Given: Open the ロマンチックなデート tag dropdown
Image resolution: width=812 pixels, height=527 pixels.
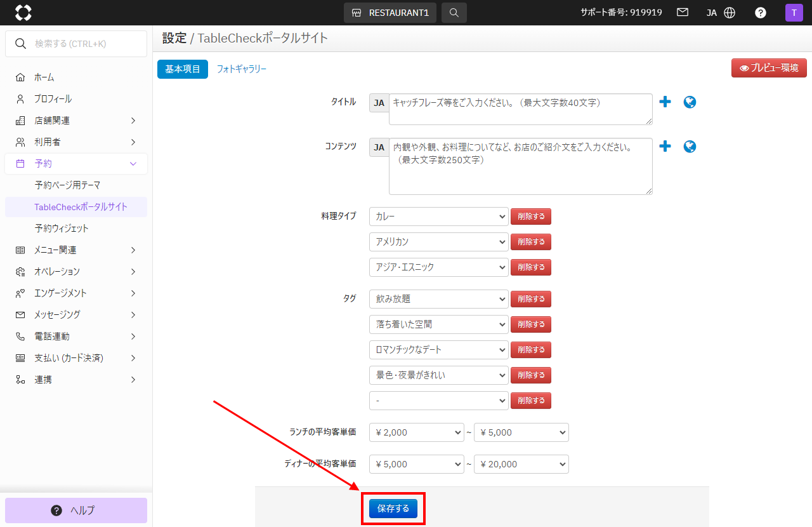Looking at the screenshot, I should (x=439, y=350).
